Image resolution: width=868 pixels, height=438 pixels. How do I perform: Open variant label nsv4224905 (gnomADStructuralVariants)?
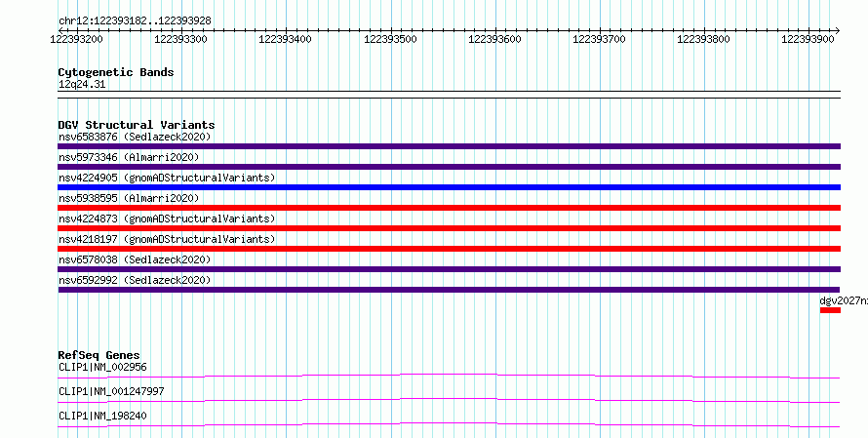point(167,178)
